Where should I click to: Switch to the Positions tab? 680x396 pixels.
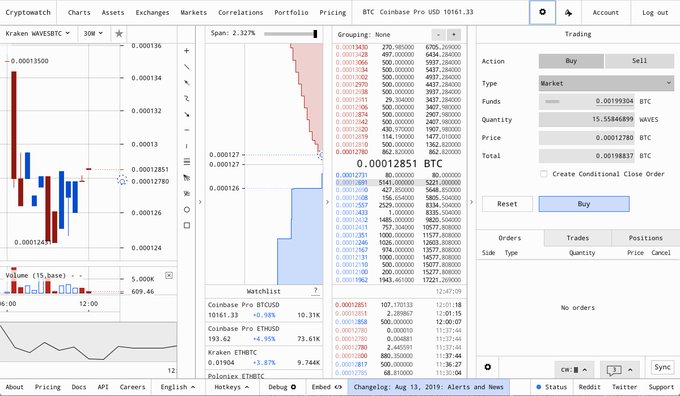coord(645,238)
